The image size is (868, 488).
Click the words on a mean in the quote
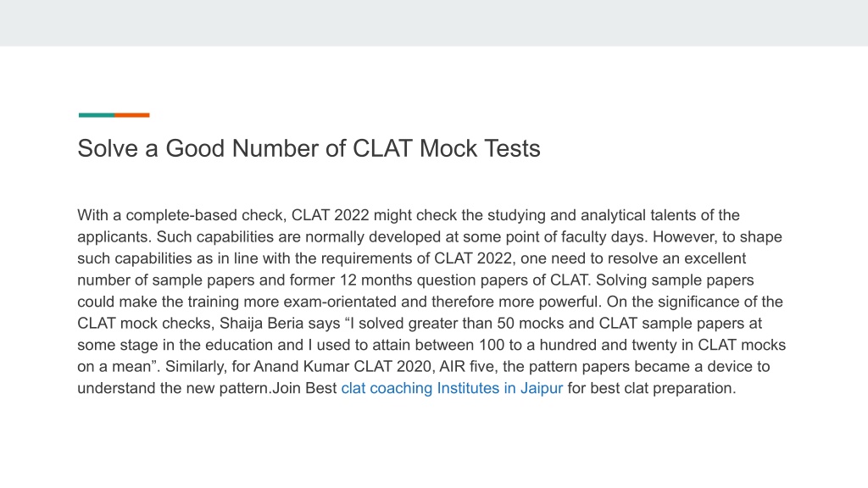(x=114, y=367)
